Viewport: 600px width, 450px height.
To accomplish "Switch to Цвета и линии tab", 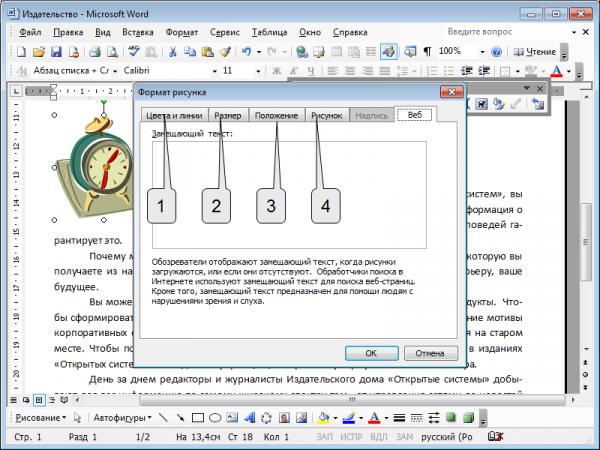I will coord(174,115).
